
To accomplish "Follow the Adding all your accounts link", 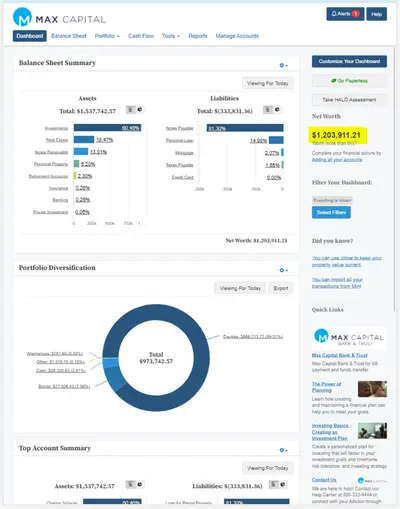I will [337, 160].
